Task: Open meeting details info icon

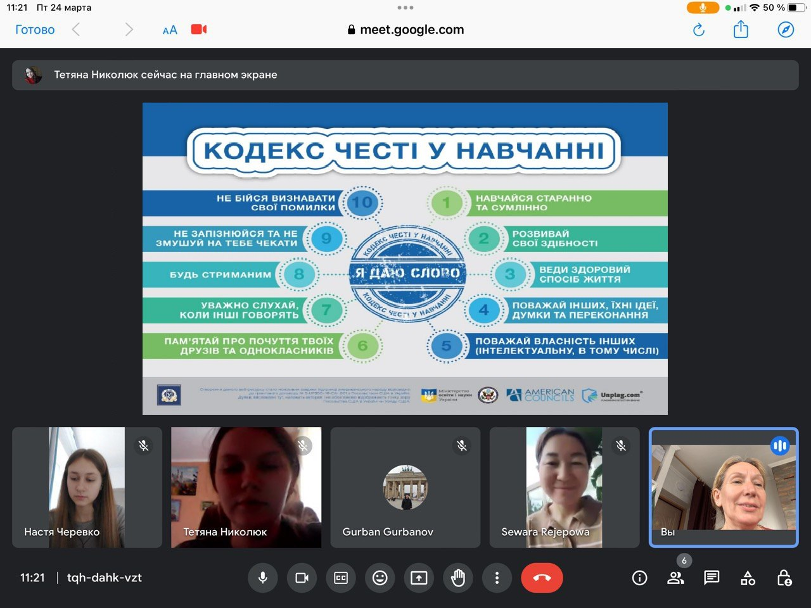Action: [x=640, y=578]
